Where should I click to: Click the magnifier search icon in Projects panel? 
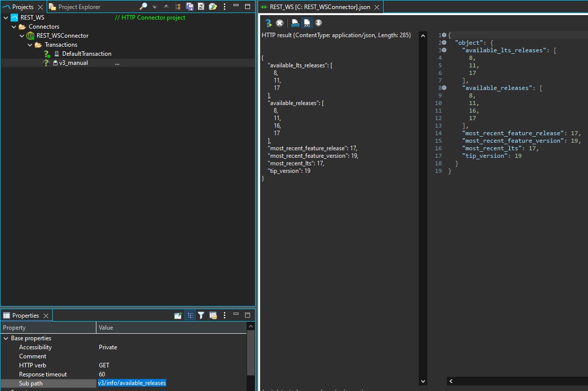[143, 7]
